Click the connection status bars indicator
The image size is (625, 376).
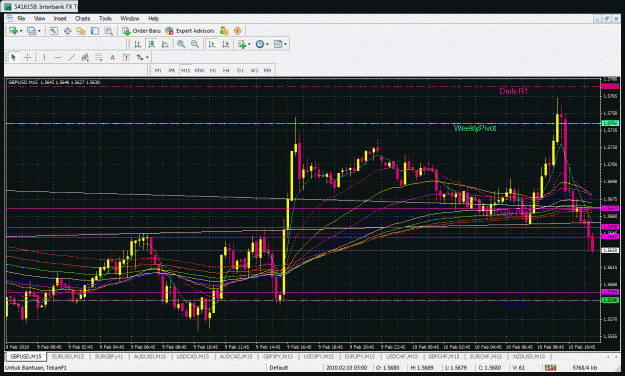(550, 368)
